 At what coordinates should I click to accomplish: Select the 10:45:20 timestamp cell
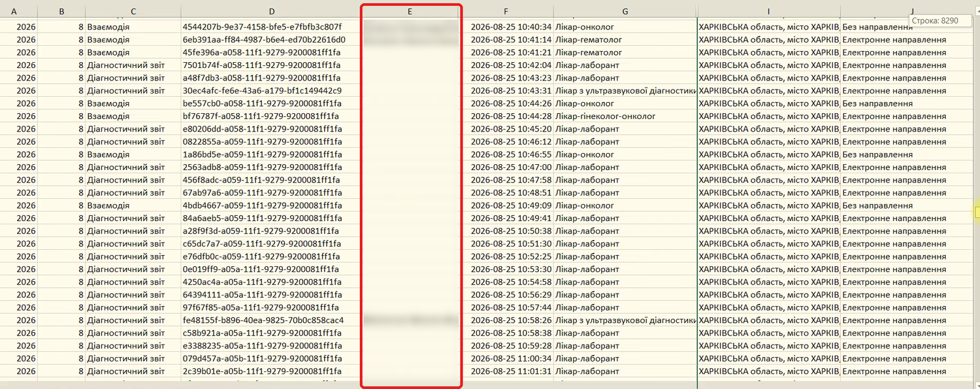point(511,129)
